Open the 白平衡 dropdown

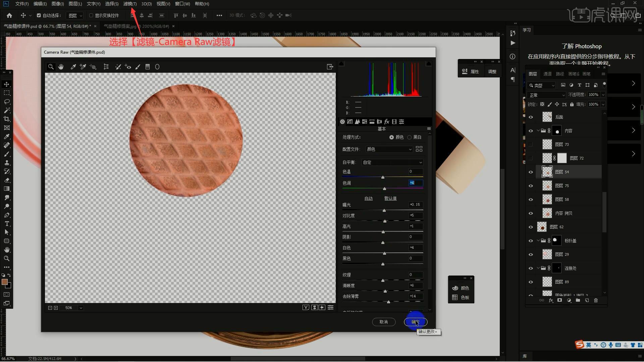392,162
